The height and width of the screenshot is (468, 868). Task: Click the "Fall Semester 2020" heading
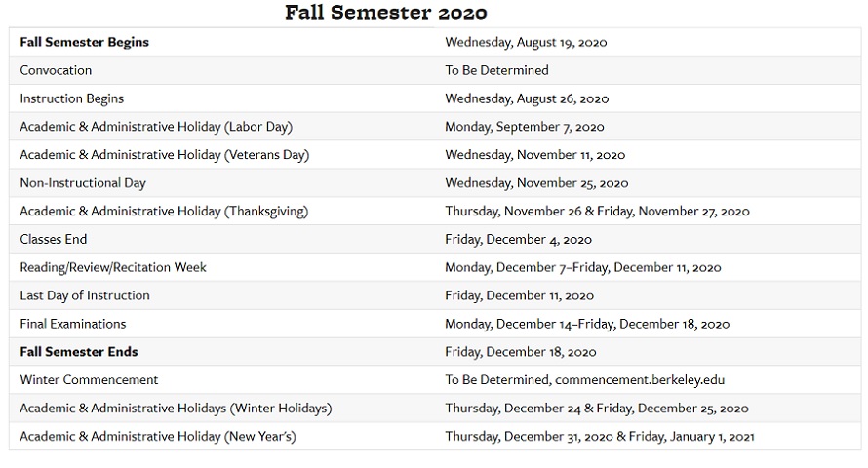click(385, 13)
